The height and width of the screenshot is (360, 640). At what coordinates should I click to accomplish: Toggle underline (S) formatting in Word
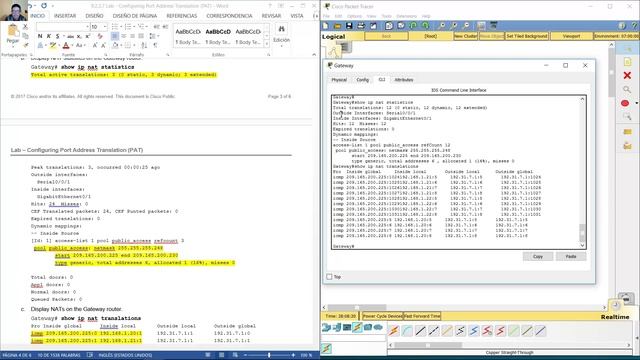[58, 36]
